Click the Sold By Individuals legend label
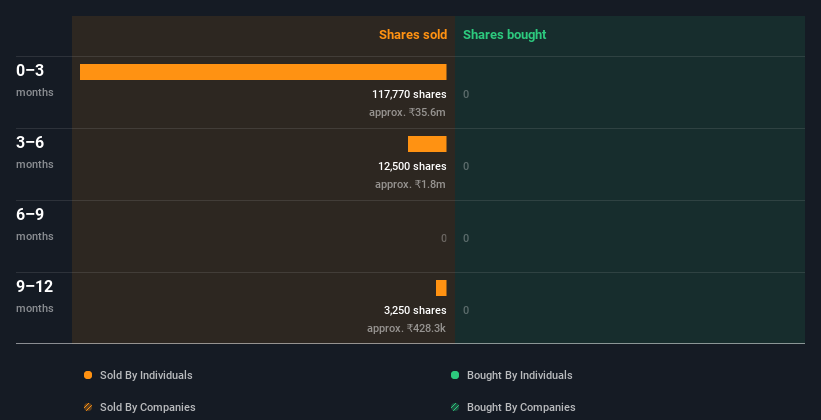 [146, 375]
